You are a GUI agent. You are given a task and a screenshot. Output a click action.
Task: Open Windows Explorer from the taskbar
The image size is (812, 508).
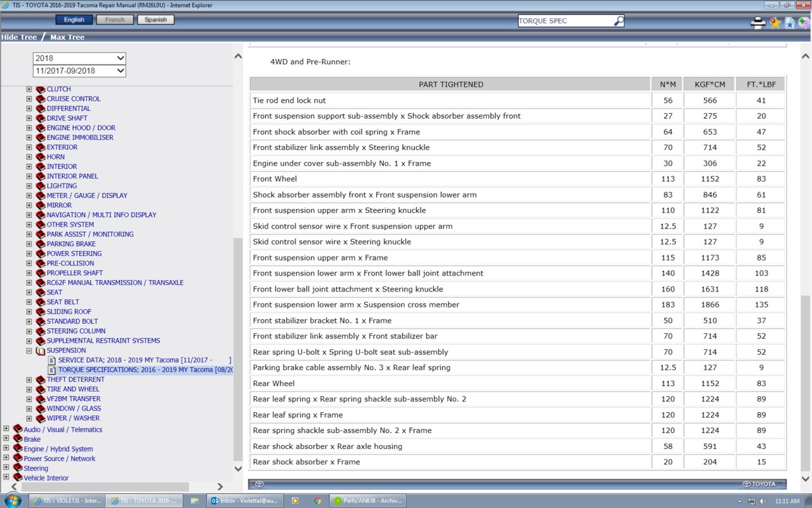pyautogui.click(x=194, y=500)
